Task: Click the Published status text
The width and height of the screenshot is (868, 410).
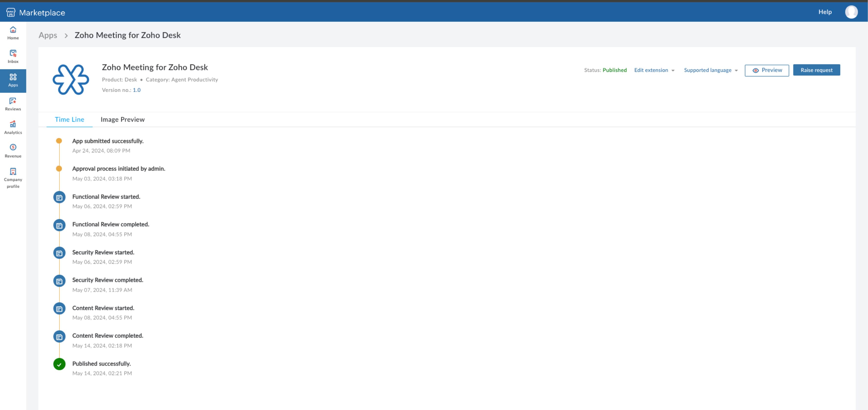Action: [x=615, y=70]
